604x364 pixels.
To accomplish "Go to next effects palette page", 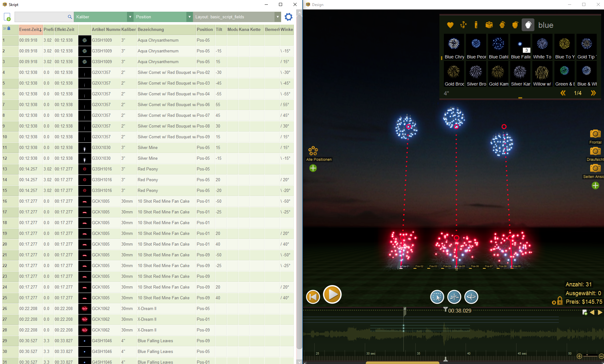I will tap(593, 93).
